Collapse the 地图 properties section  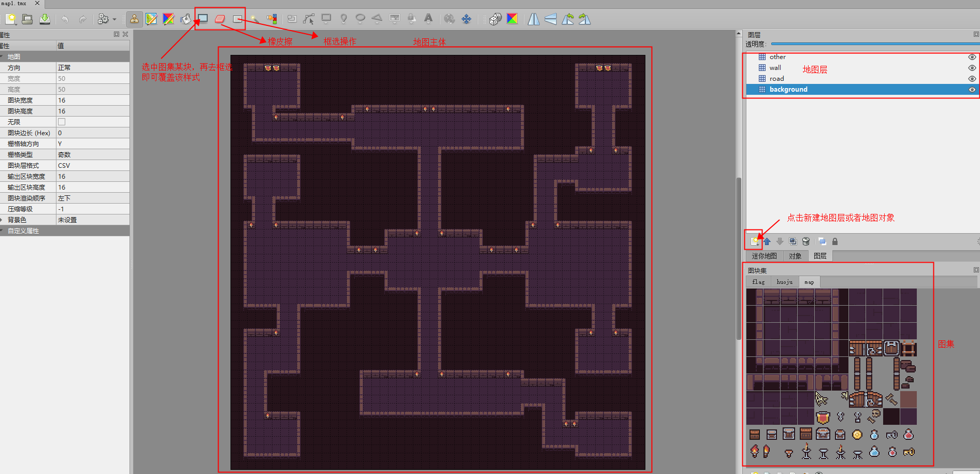click(x=4, y=56)
